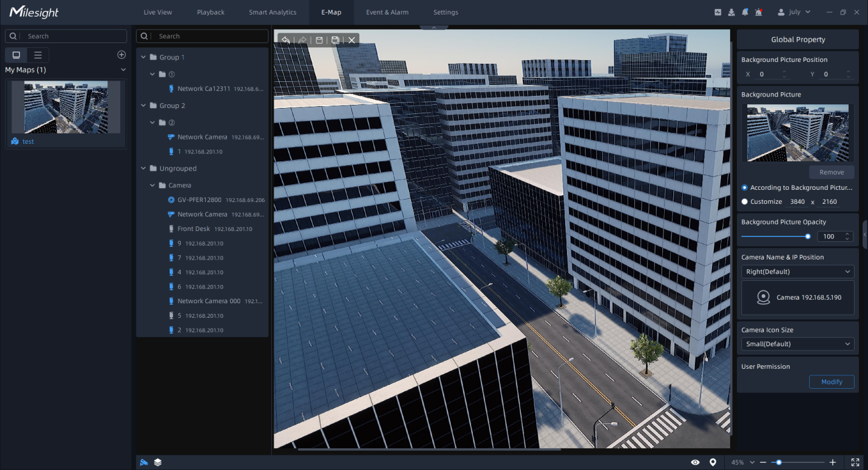Switch to the Live View tab
This screenshot has height=470, width=868.
click(x=157, y=12)
